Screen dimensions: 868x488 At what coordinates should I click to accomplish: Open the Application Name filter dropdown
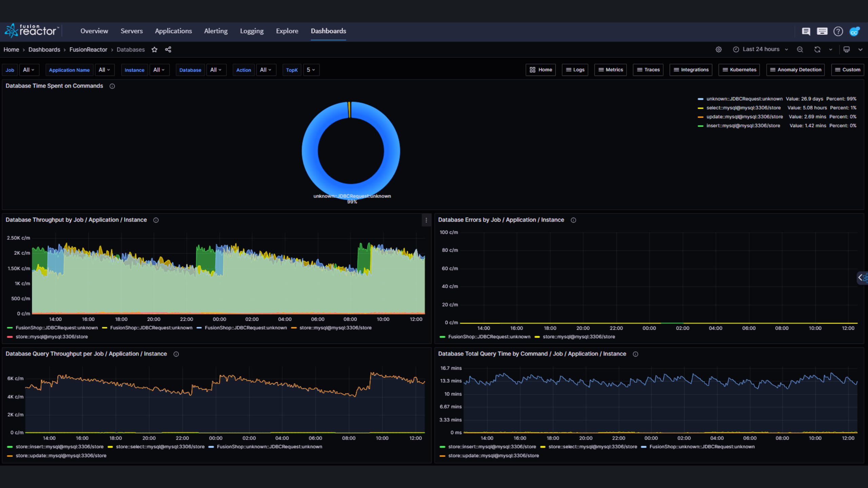pos(104,70)
